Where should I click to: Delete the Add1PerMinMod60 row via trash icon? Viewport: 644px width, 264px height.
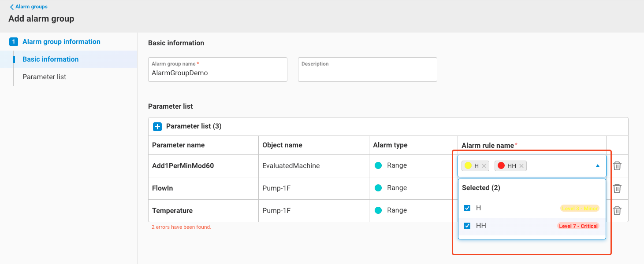point(617,166)
